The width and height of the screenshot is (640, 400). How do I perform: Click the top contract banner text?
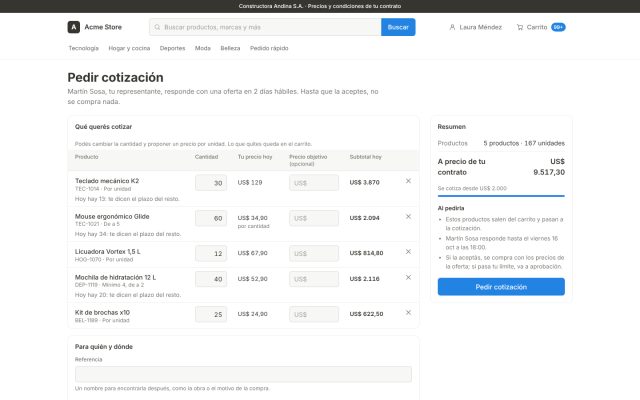[320, 6]
